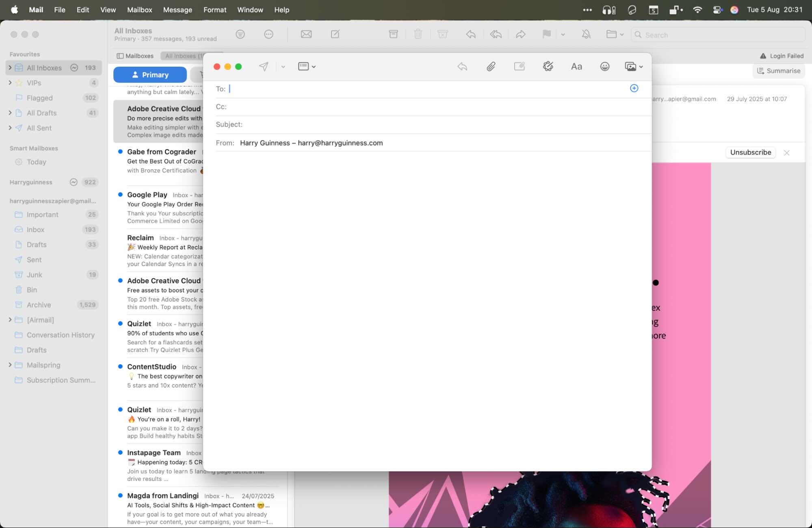
Task: Mark the Google Play message read via blue dot
Action: [x=120, y=194]
